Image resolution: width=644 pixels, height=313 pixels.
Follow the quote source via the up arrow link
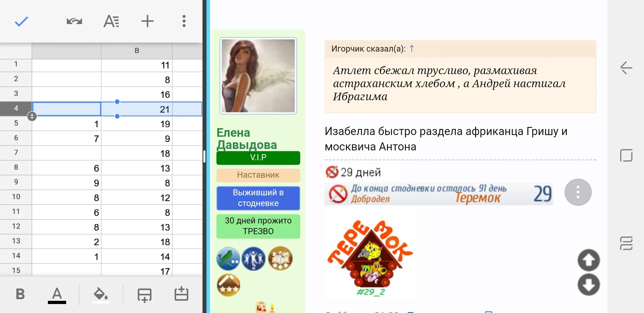(411, 49)
